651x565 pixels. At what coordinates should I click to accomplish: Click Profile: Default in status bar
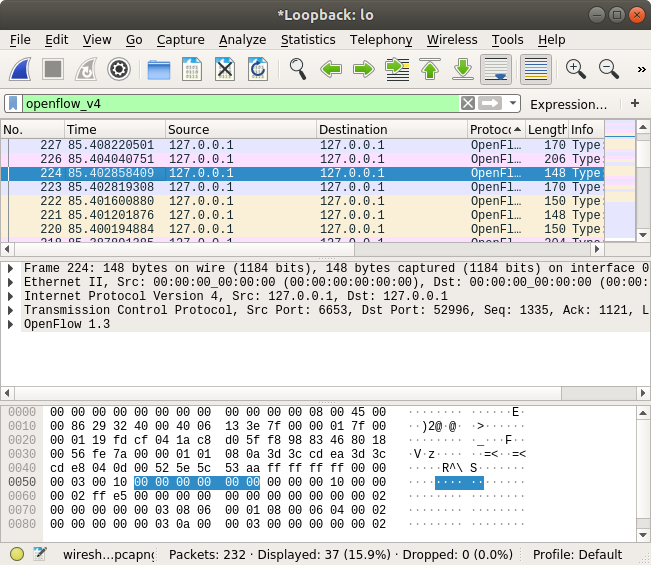[577, 555]
